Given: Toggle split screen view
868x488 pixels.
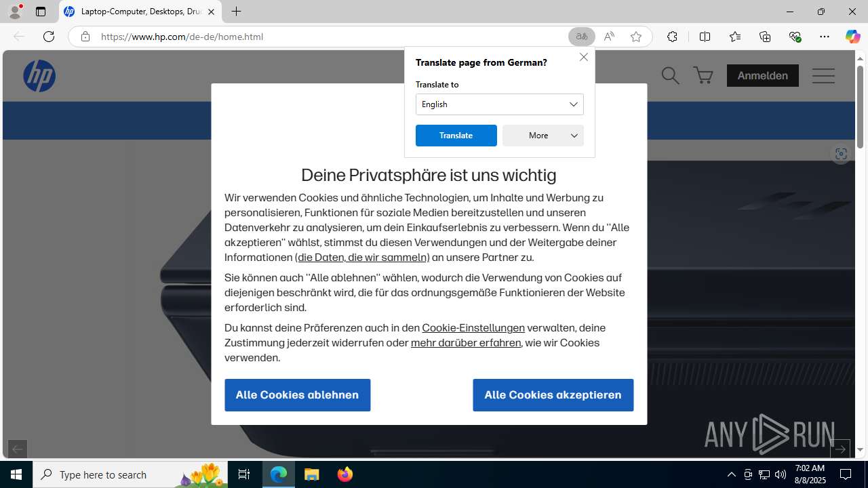Looking at the screenshot, I should (x=705, y=37).
